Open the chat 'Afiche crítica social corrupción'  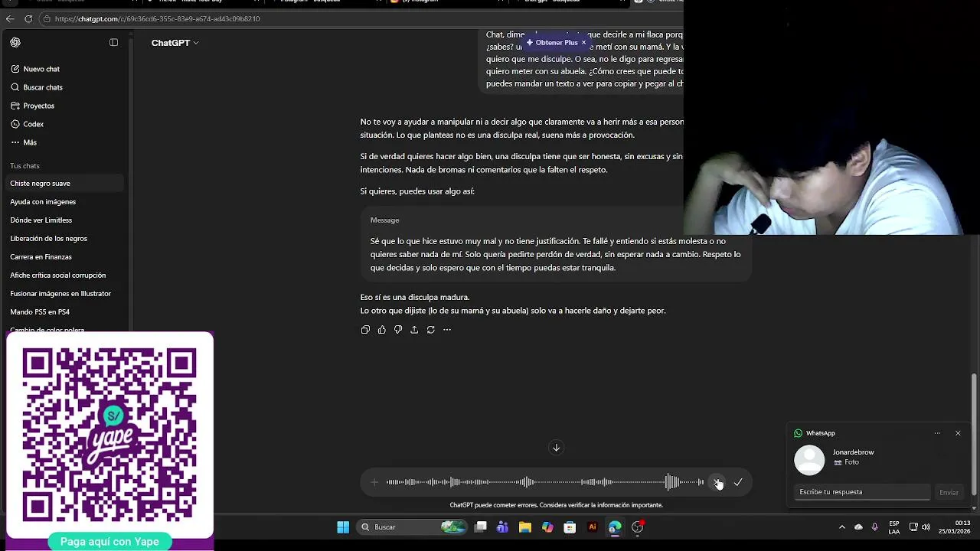point(64,275)
